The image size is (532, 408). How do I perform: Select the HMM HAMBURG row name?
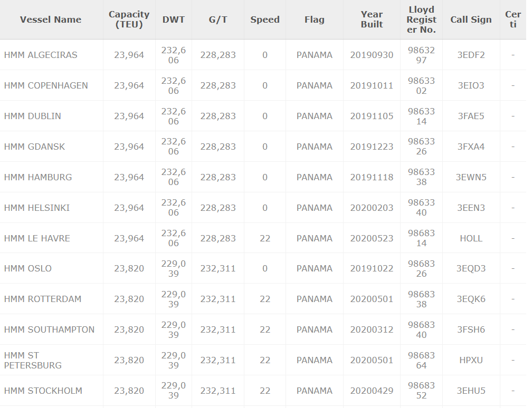tap(38, 177)
